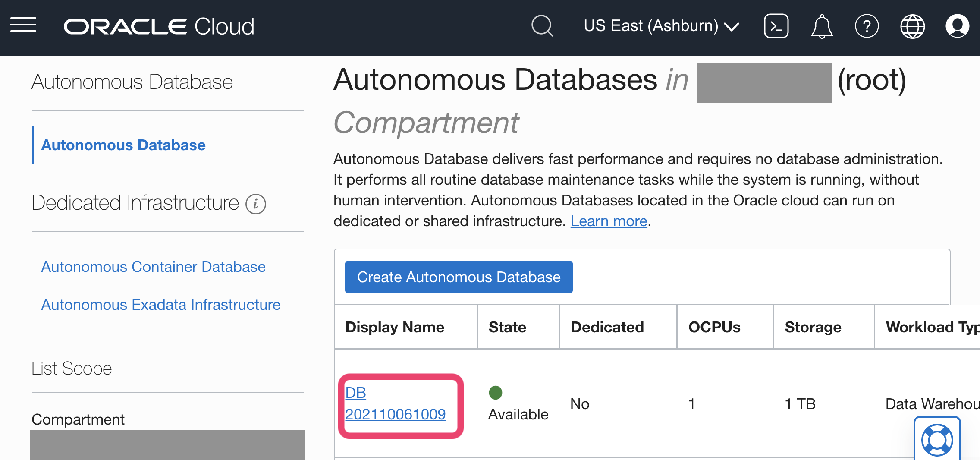Expand the US East (Ashburn) region dropdown
Viewport: 980px width, 460px height.
[661, 26]
